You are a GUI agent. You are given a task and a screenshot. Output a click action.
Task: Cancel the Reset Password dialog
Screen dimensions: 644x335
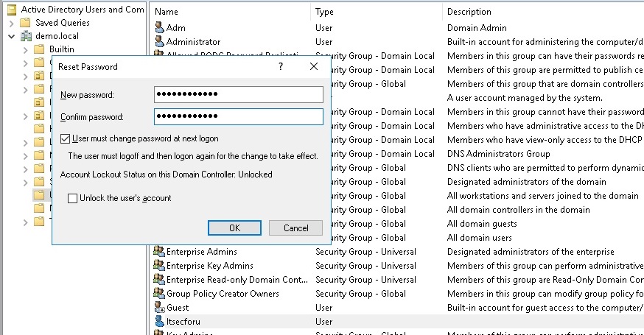click(295, 228)
